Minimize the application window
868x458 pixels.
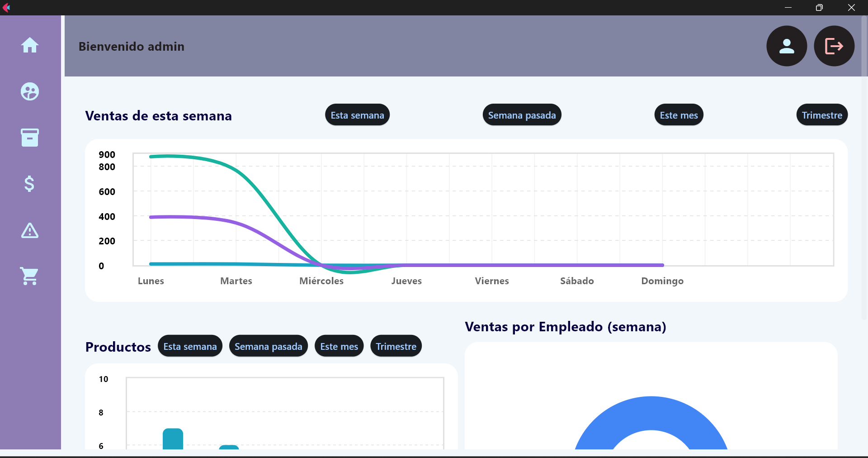pos(788,8)
